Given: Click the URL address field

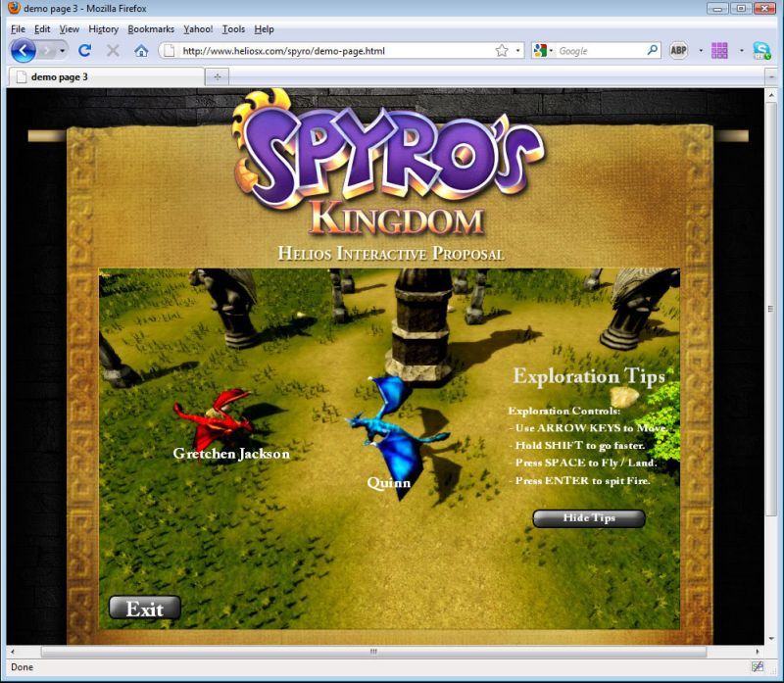Looking at the screenshot, I should [x=333, y=50].
